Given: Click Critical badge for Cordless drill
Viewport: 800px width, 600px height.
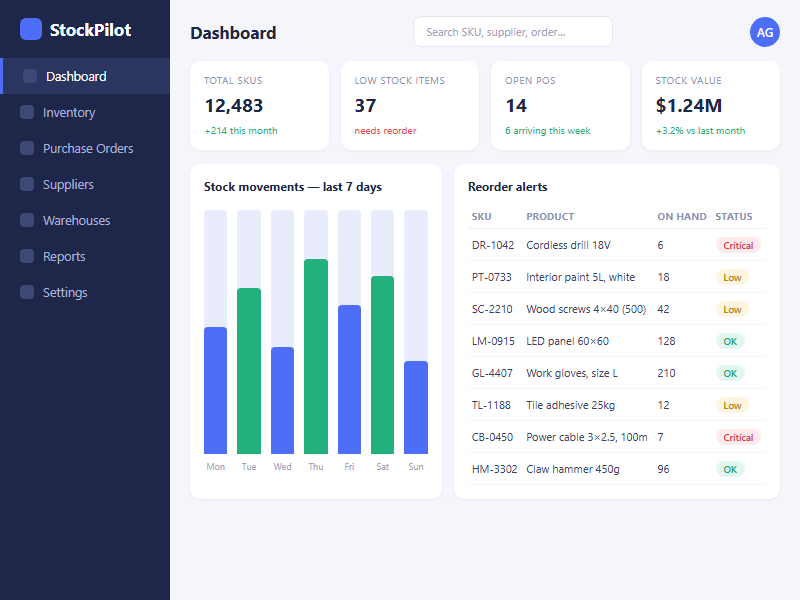Looking at the screenshot, I should (738, 245).
